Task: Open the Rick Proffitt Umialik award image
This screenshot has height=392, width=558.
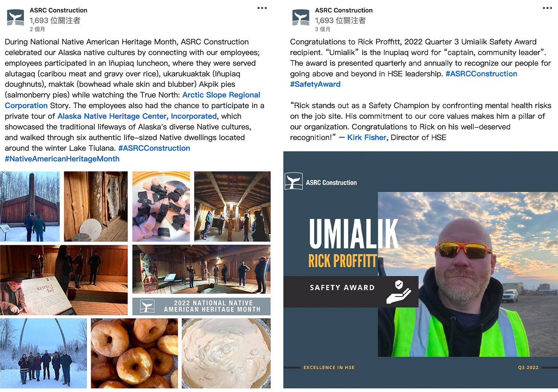Action: point(421,270)
